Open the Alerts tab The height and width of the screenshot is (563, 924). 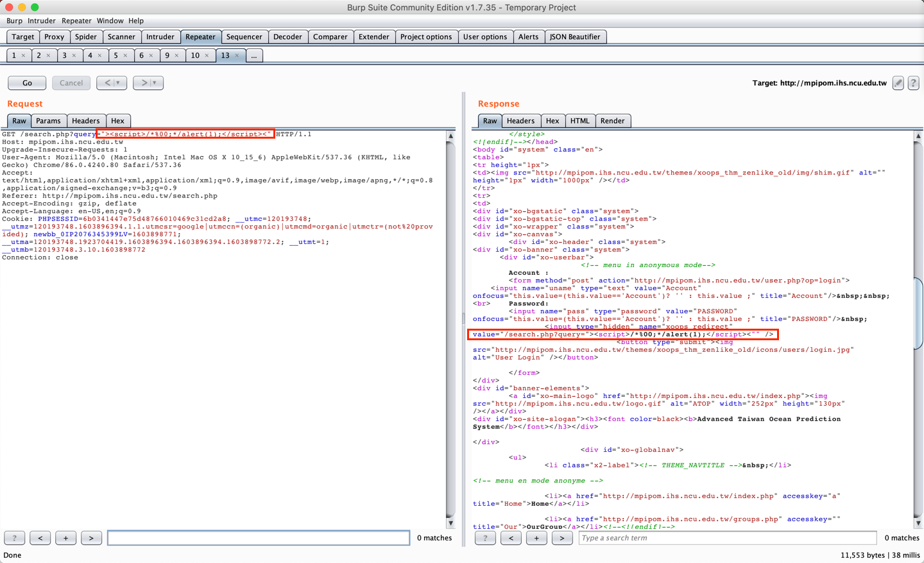point(529,37)
